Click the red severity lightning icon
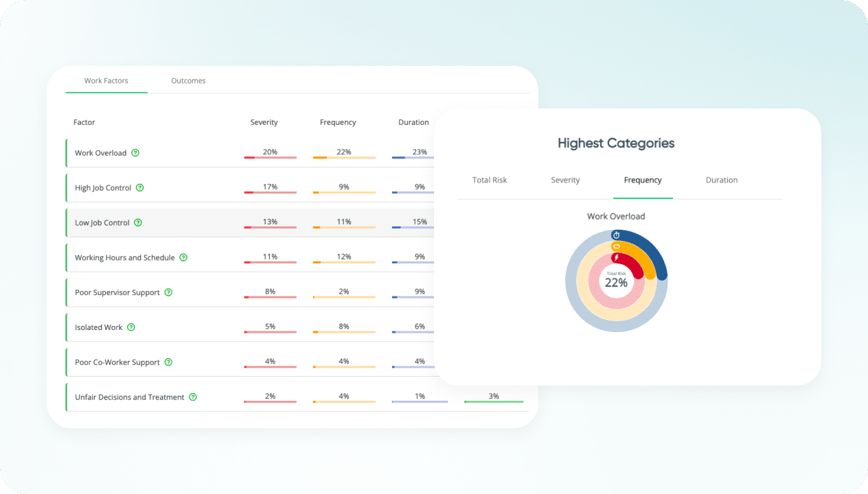The height and width of the screenshot is (494, 868). [616, 258]
